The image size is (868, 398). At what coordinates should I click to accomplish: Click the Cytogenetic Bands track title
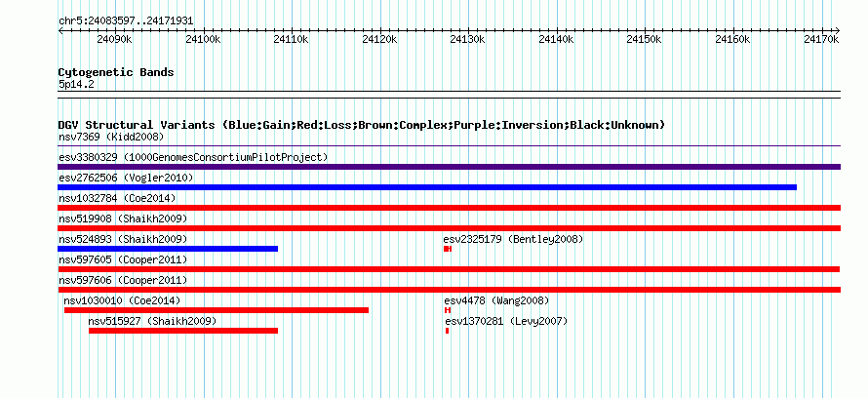tap(116, 72)
